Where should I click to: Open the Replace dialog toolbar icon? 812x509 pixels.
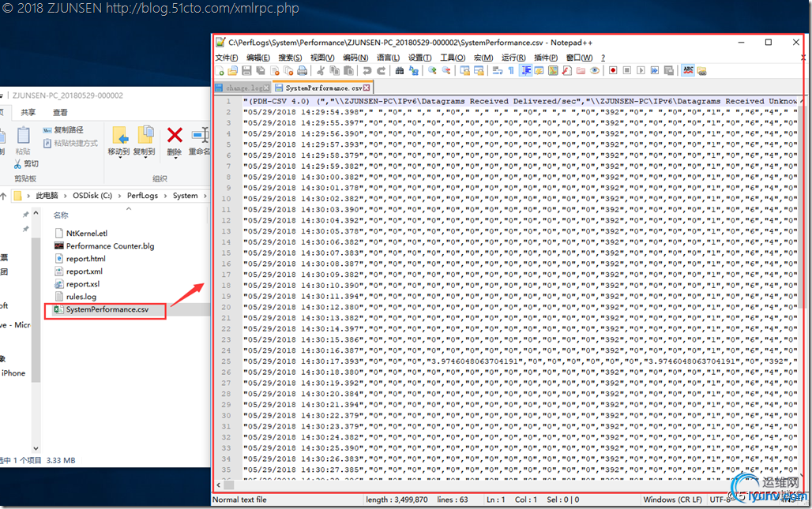coord(413,71)
